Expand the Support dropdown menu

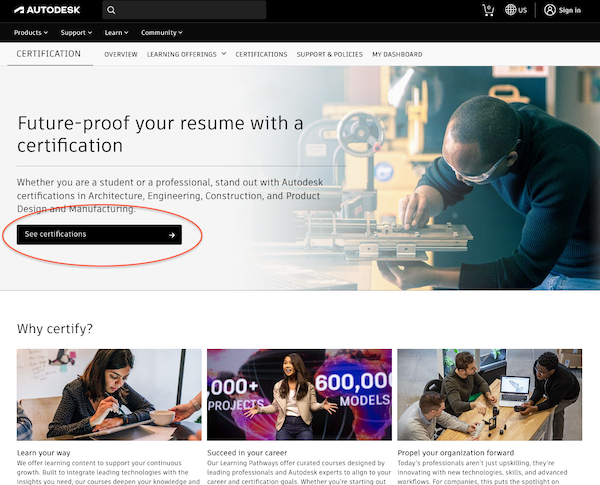(x=76, y=33)
